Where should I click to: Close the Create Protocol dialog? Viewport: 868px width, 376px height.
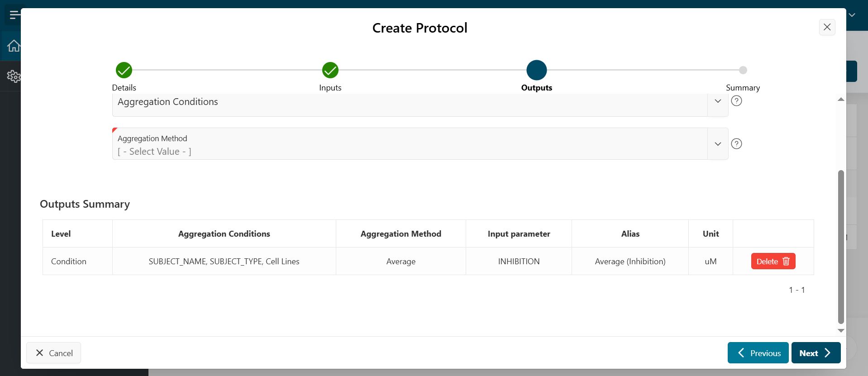point(827,27)
